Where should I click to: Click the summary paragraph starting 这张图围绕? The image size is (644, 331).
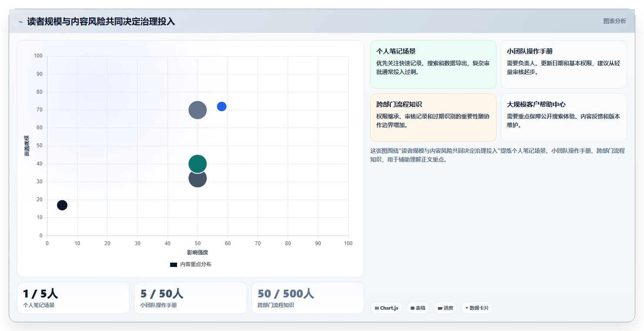click(x=497, y=155)
